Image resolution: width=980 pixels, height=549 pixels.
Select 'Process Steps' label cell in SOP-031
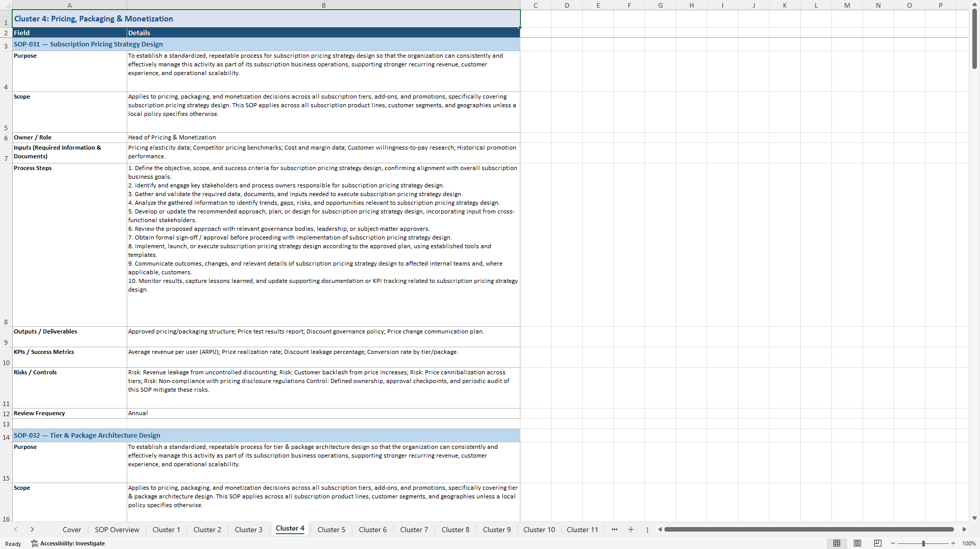click(x=69, y=245)
